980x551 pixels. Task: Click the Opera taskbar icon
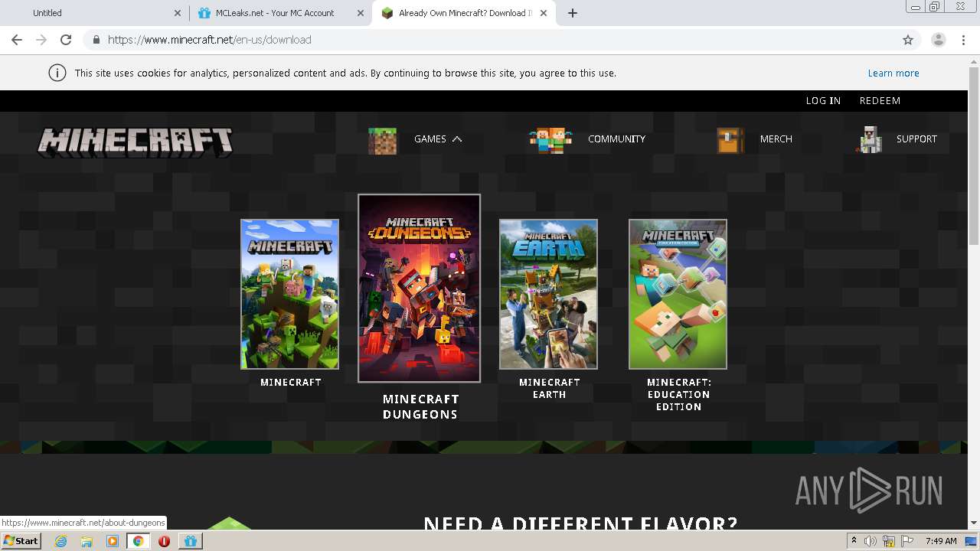[x=164, y=541]
